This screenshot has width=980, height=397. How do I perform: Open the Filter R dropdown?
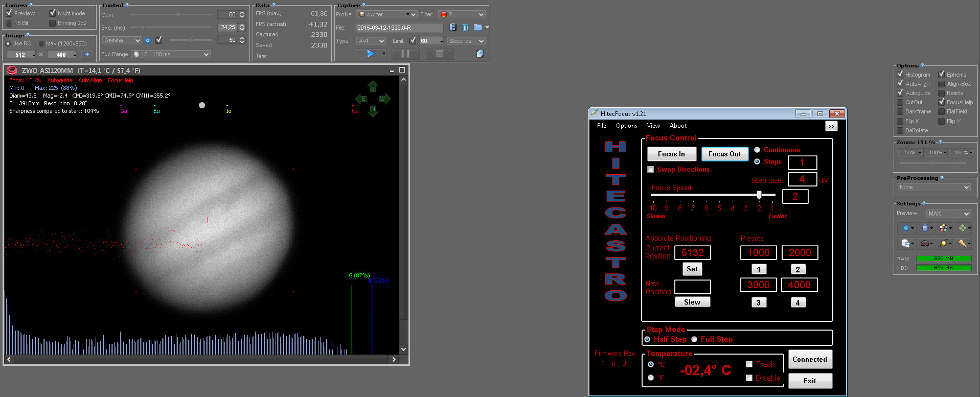(x=462, y=14)
